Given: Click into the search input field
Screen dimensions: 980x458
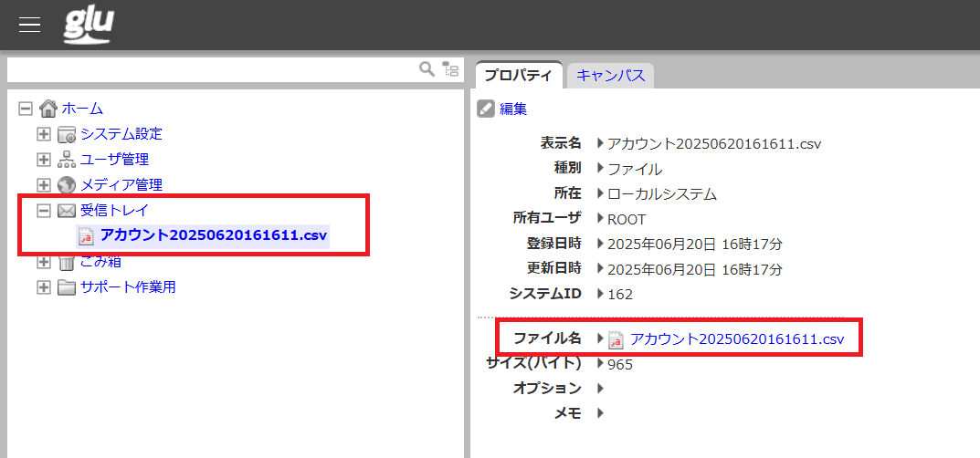Looking at the screenshot, I should pyautogui.click(x=210, y=69).
